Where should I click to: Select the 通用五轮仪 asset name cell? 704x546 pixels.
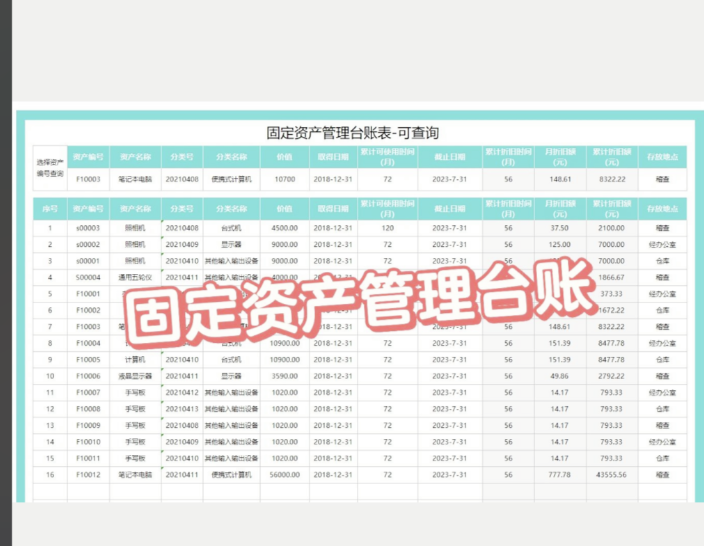(x=135, y=277)
